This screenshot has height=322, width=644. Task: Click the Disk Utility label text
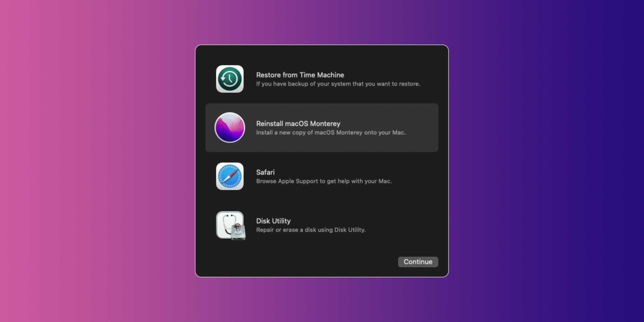[x=273, y=221]
